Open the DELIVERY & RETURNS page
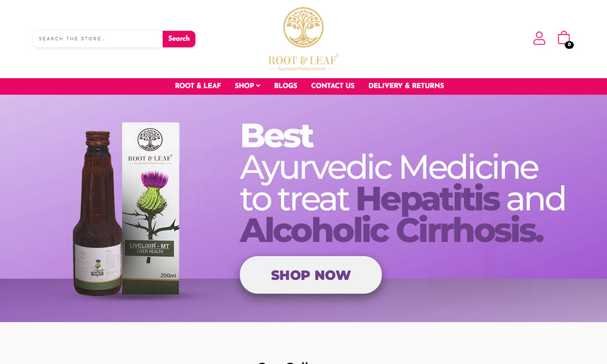607x364 pixels. tap(406, 86)
